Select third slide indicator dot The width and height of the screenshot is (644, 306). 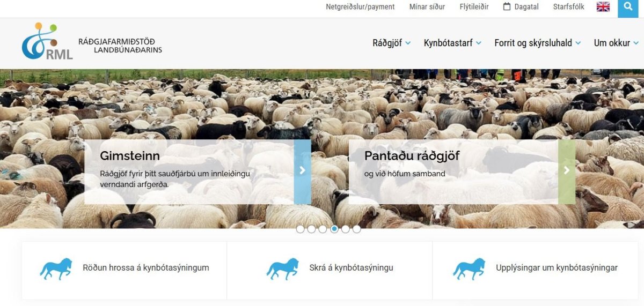[x=323, y=229]
